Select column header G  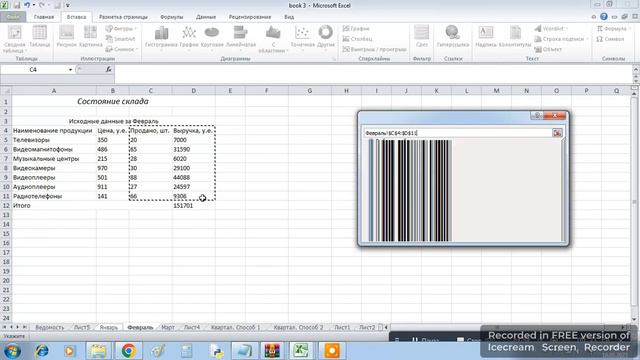point(310,91)
